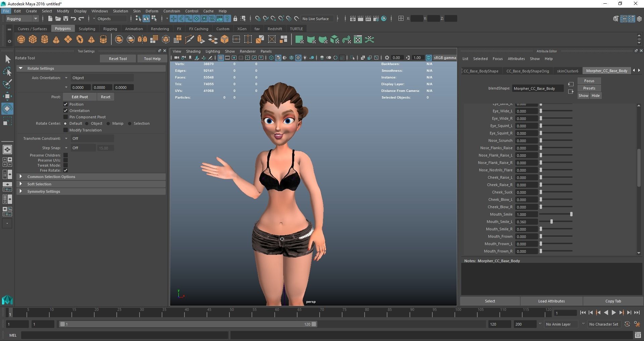The height and width of the screenshot is (341, 644).
Task: Open the viewport Shading menu
Action: coord(193,51)
